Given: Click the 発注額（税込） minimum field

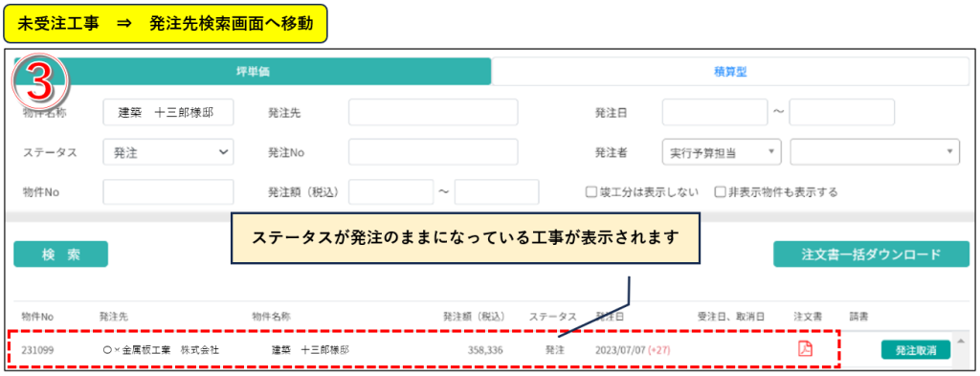Looking at the screenshot, I should point(390,191).
